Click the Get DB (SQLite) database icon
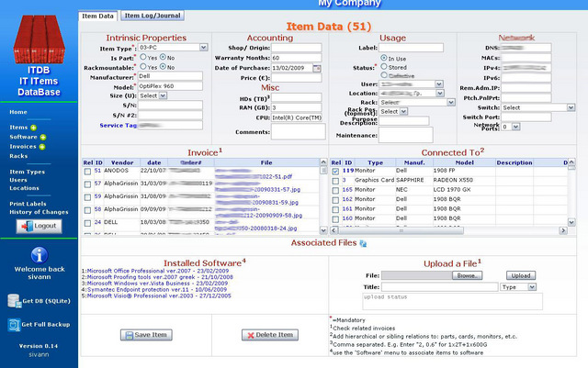588x368 pixels. pos(15,301)
